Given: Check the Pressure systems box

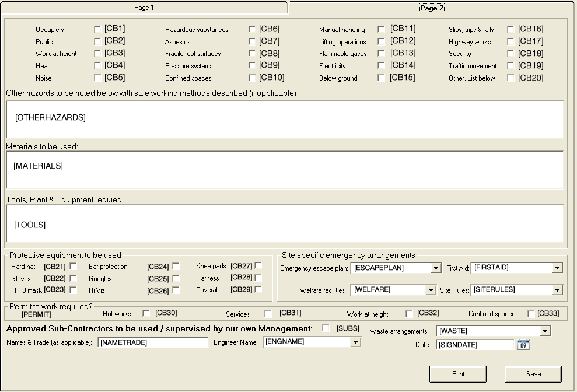Looking at the screenshot, I should click(251, 65).
